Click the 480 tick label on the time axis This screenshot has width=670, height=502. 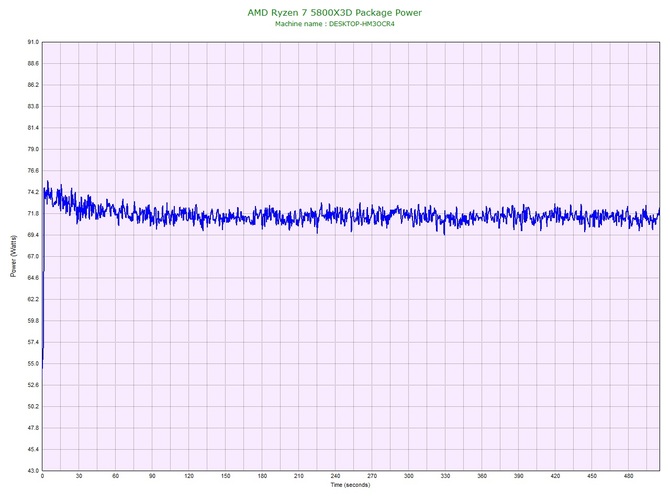click(629, 476)
